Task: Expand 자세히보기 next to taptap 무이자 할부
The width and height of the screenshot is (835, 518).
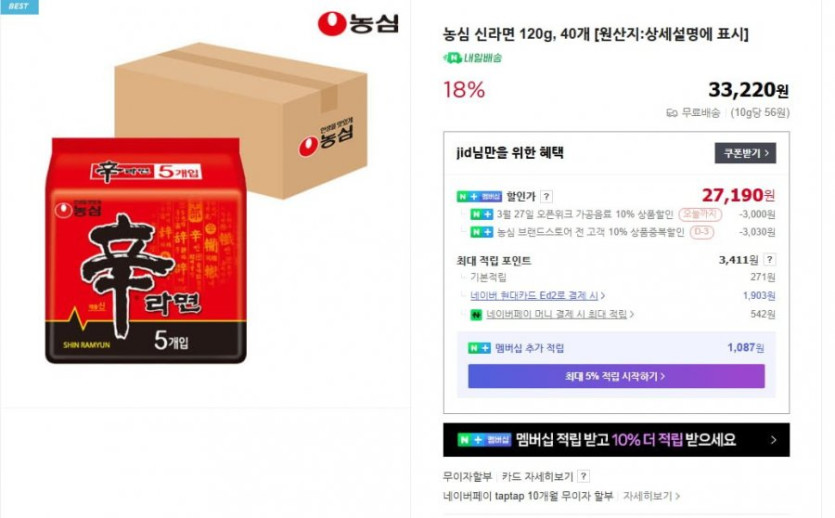Action: [x=651, y=496]
